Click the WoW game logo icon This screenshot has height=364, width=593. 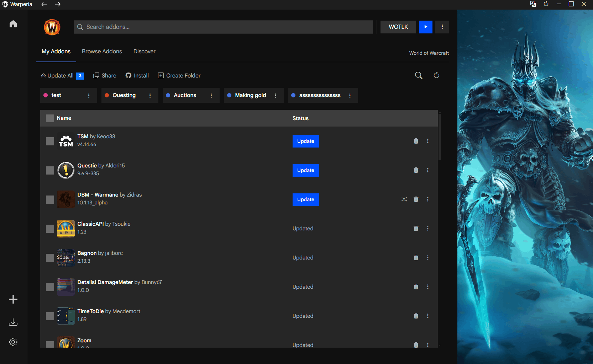pyautogui.click(x=52, y=27)
